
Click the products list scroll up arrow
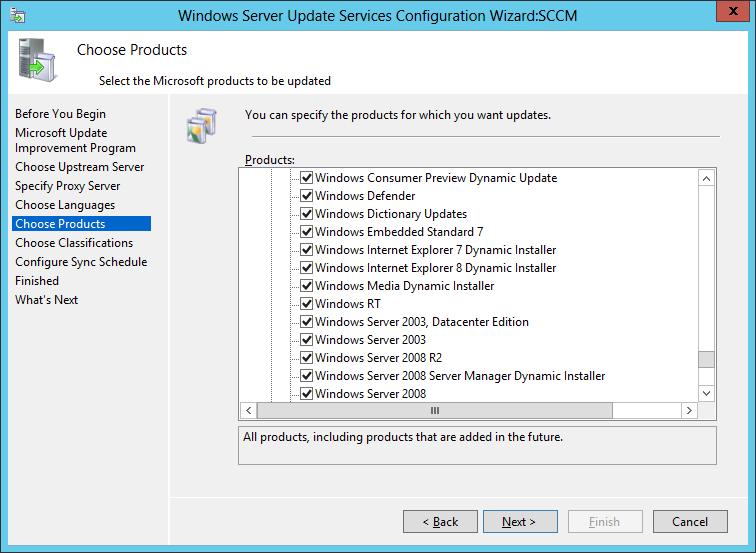click(706, 178)
